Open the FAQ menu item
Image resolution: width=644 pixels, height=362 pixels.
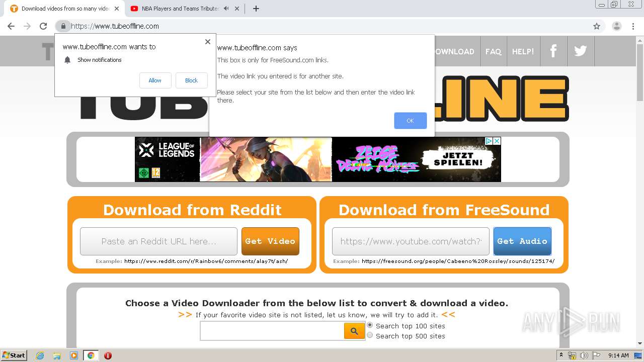tap(493, 51)
